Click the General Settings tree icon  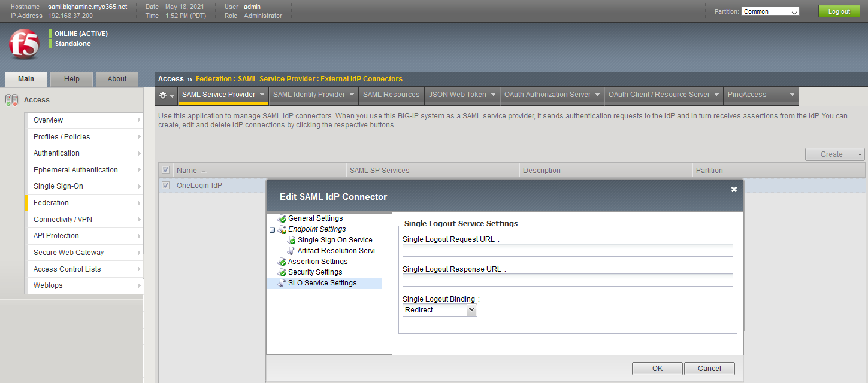click(x=282, y=218)
